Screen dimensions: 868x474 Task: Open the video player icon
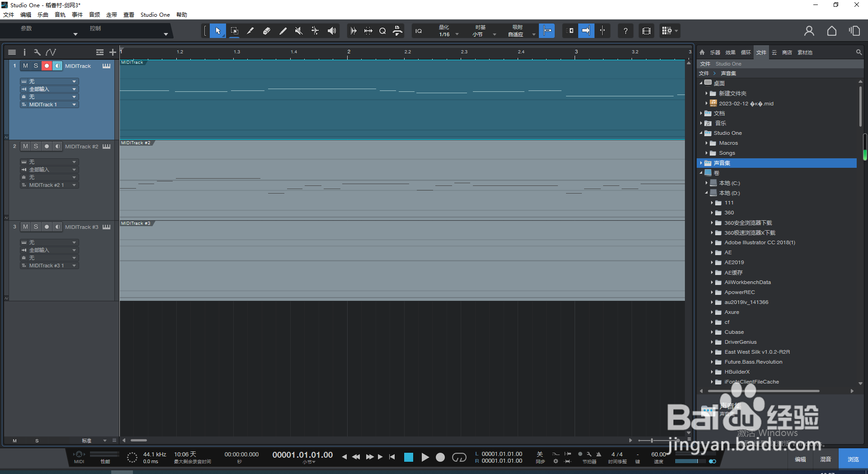click(646, 31)
